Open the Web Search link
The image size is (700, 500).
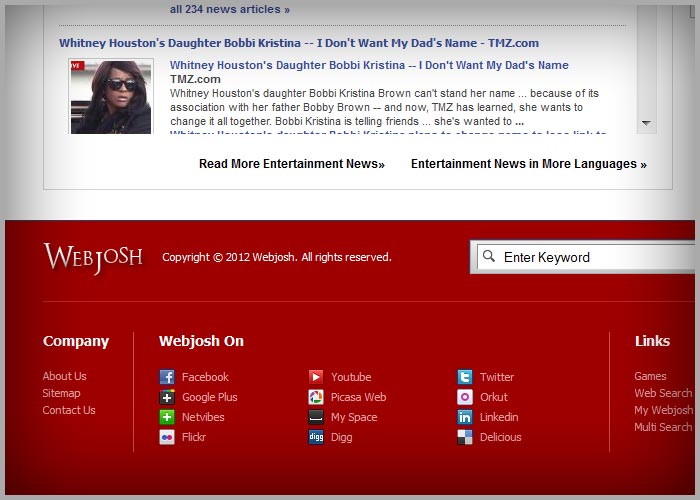[663, 393]
